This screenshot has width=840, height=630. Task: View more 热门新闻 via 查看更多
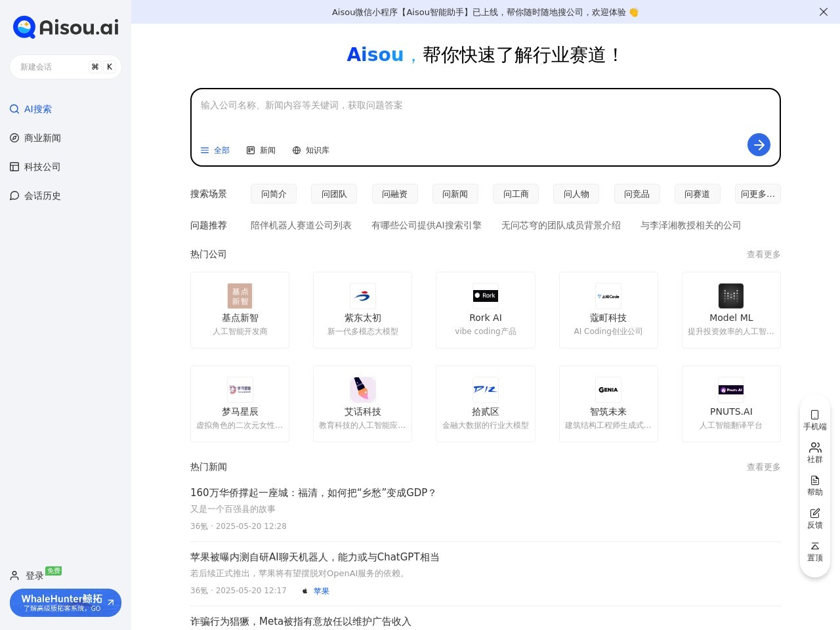click(x=763, y=467)
